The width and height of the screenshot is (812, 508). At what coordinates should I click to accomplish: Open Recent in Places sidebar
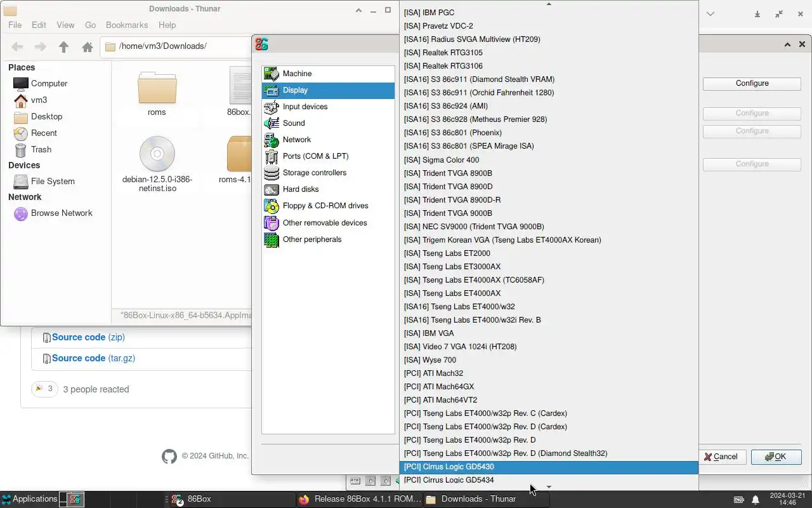point(44,133)
